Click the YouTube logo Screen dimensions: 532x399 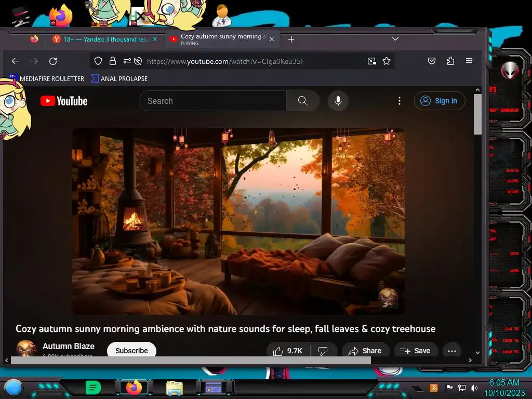click(x=64, y=101)
